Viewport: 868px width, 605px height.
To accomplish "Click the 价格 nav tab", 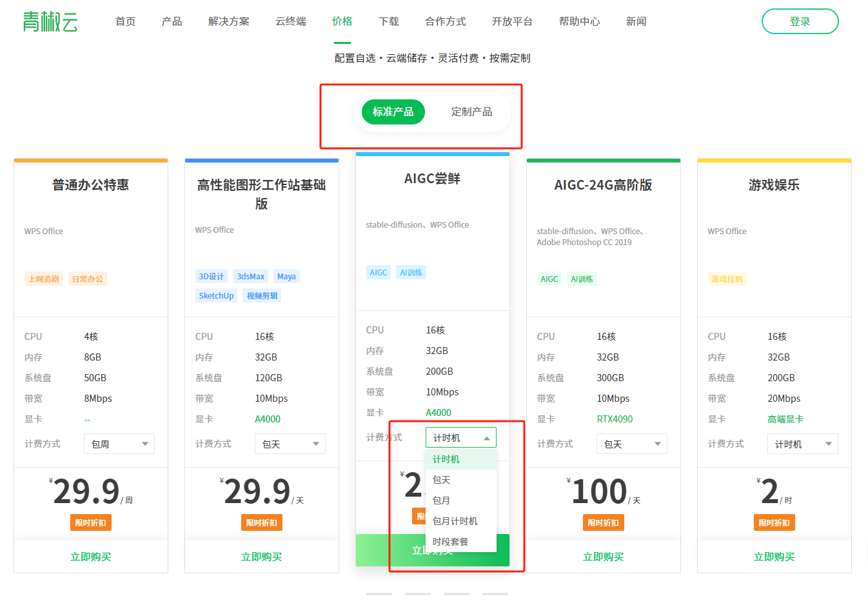I will tap(342, 21).
